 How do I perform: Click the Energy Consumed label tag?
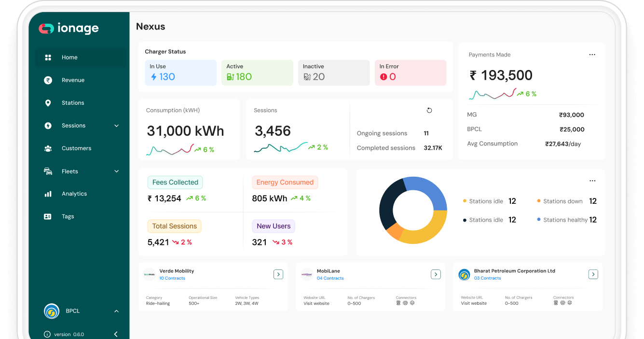285,183
